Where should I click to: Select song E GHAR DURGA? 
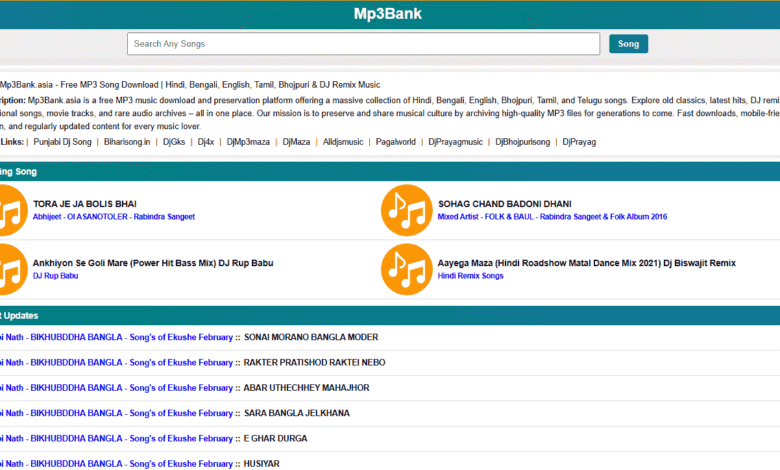point(275,439)
